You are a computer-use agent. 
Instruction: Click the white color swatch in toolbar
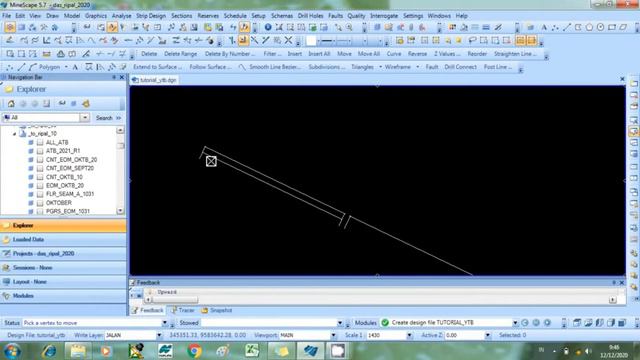(x=311, y=40)
